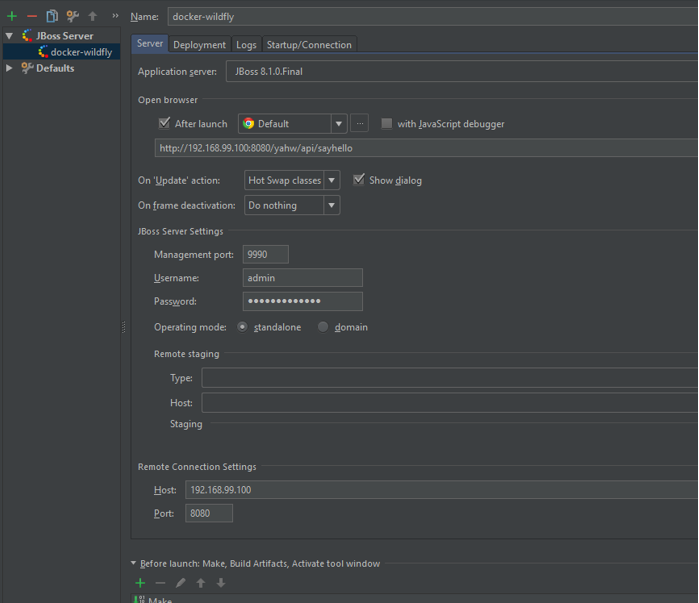The width and height of the screenshot is (699, 603).
Task: Open the edit defaults wrench icon
Action: click(72, 16)
